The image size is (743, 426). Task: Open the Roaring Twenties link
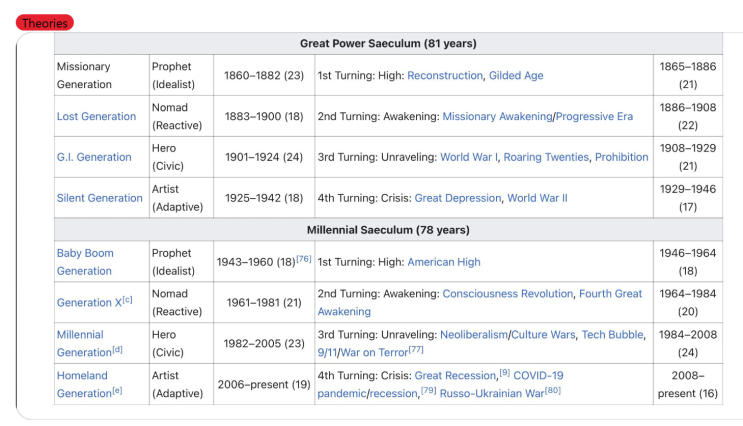(x=546, y=157)
